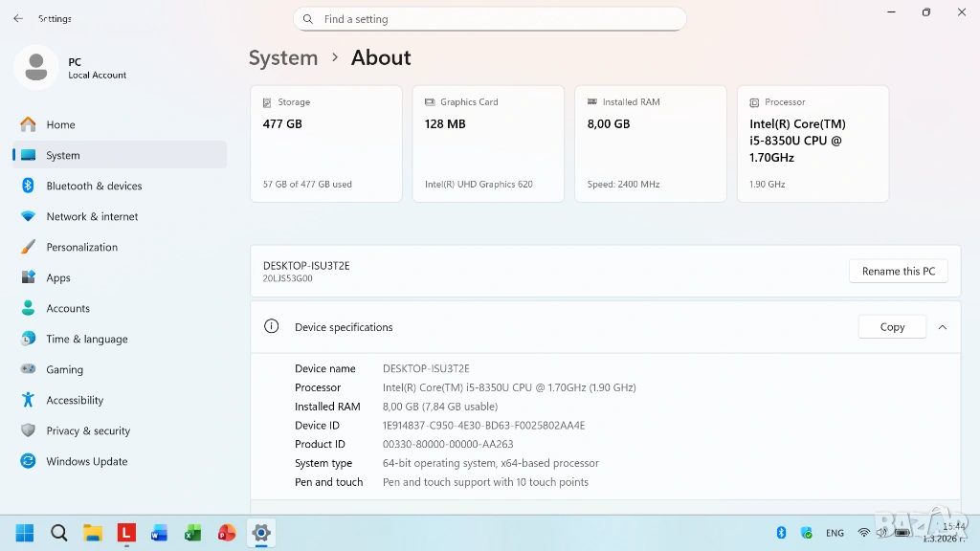Open File Explorer from the taskbar

92,533
